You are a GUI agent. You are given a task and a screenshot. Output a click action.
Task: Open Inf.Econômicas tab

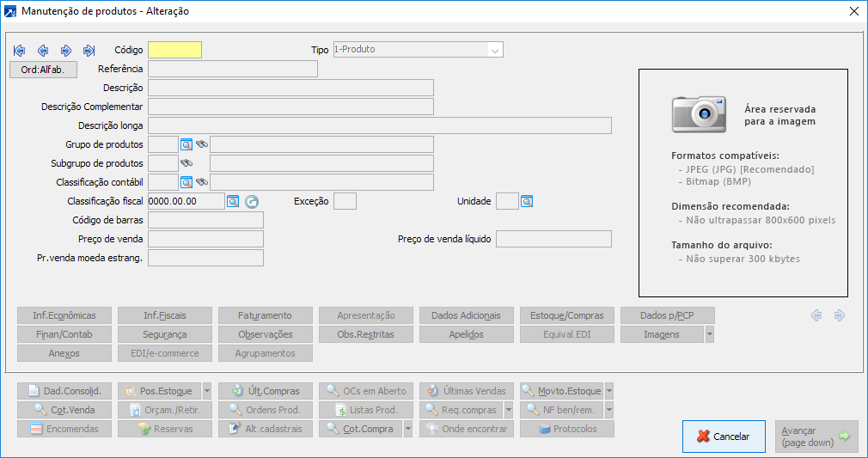[x=64, y=315]
